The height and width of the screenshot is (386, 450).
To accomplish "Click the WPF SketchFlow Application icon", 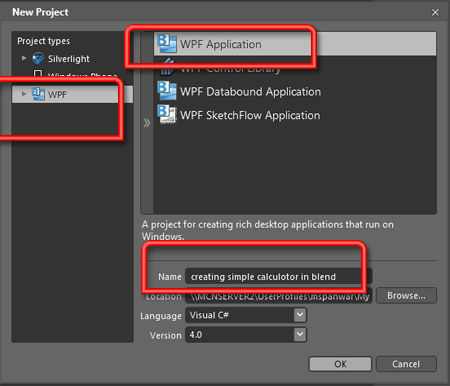I will (167, 114).
